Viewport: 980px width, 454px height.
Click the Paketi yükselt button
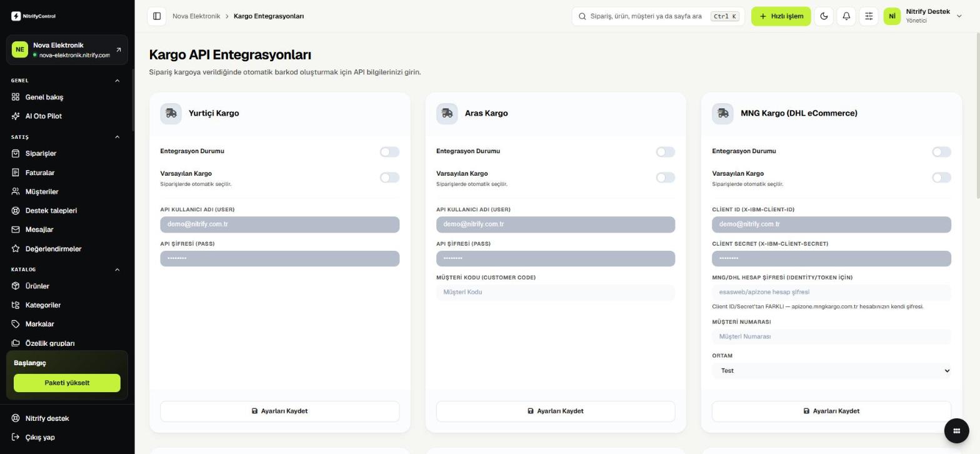pyautogui.click(x=67, y=383)
